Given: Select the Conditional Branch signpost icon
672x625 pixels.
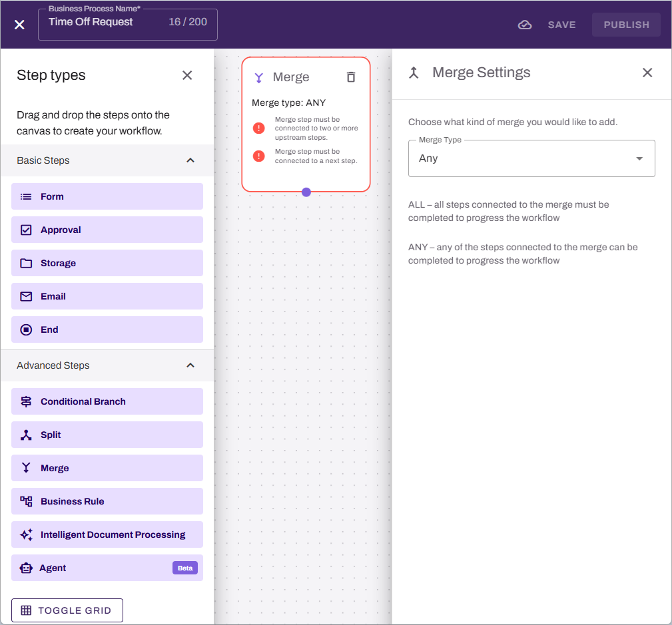Looking at the screenshot, I should [x=26, y=401].
